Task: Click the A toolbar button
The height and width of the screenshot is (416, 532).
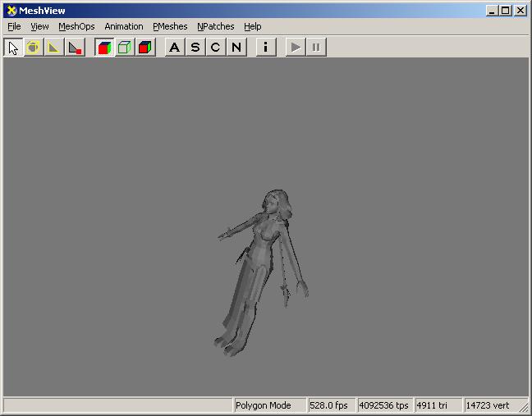Action: 174,47
